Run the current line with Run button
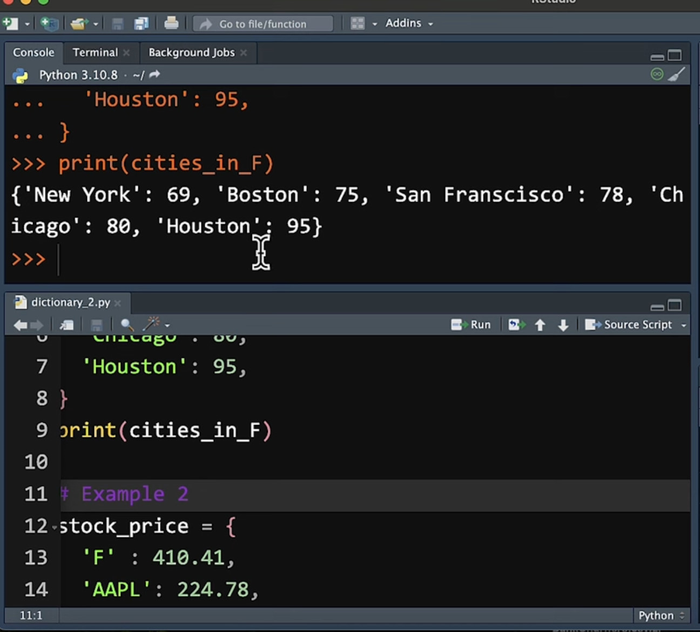This screenshot has height=632, width=700. tap(471, 325)
